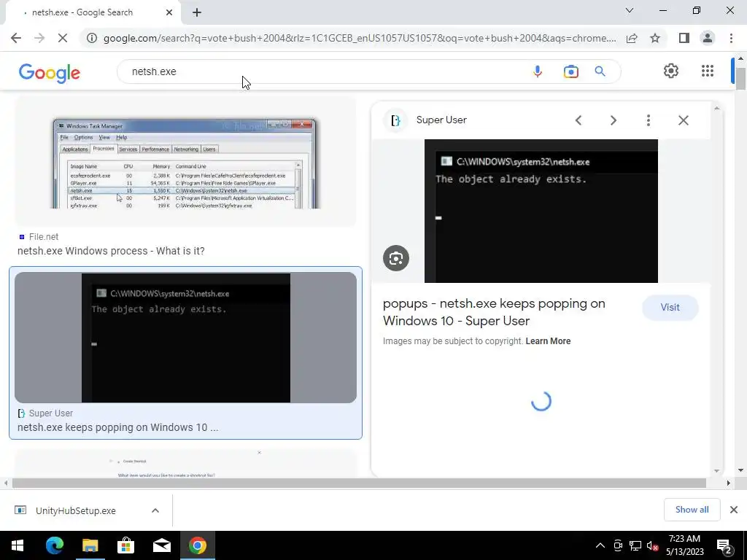This screenshot has height=560, width=747.
Task: Open File Explorer from taskbar
Action: point(90,545)
